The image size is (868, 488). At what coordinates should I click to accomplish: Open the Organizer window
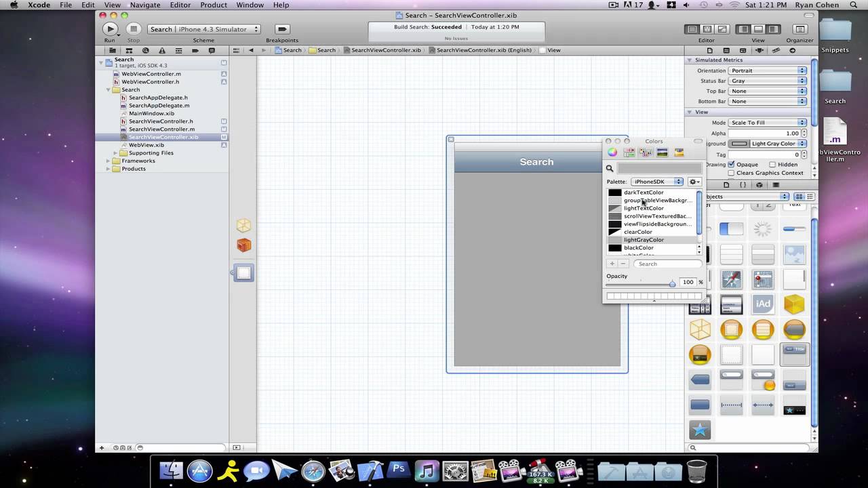click(800, 29)
